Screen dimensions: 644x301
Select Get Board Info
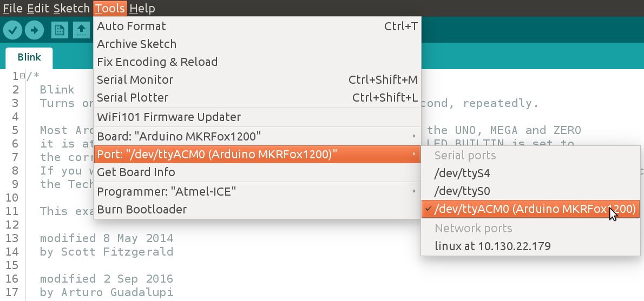[257, 172]
